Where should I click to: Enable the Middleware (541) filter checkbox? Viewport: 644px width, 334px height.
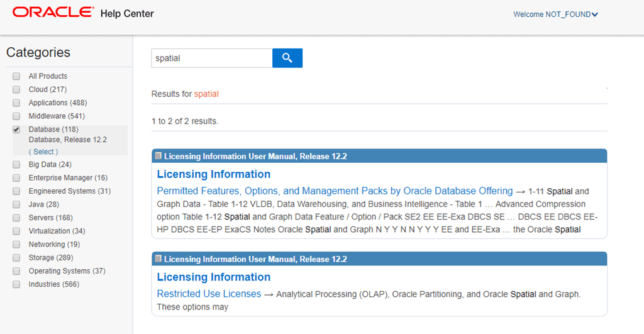point(16,116)
